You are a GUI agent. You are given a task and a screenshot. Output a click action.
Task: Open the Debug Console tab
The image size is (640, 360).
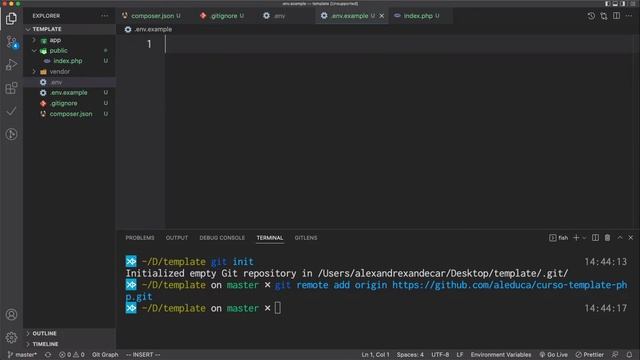(x=222, y=238)
